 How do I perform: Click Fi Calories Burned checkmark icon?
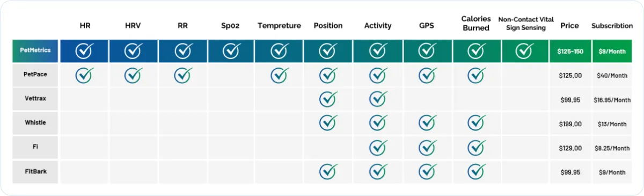[477, 147]
